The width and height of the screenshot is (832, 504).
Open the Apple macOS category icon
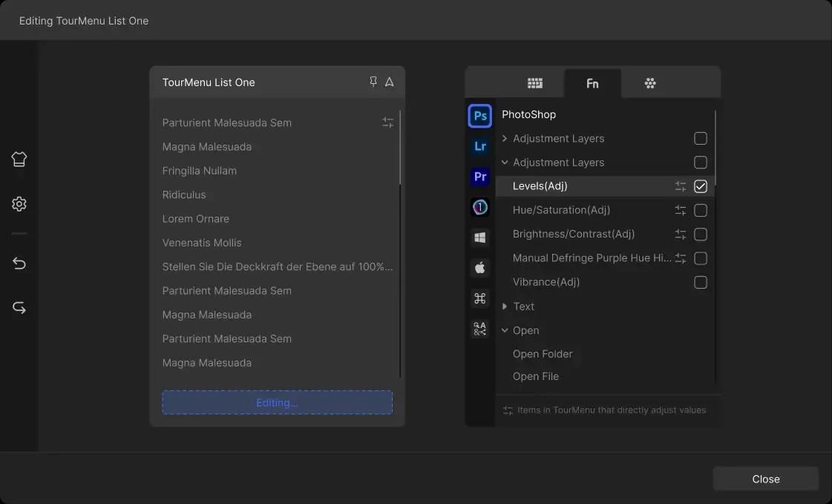click(x=480, y=268)
